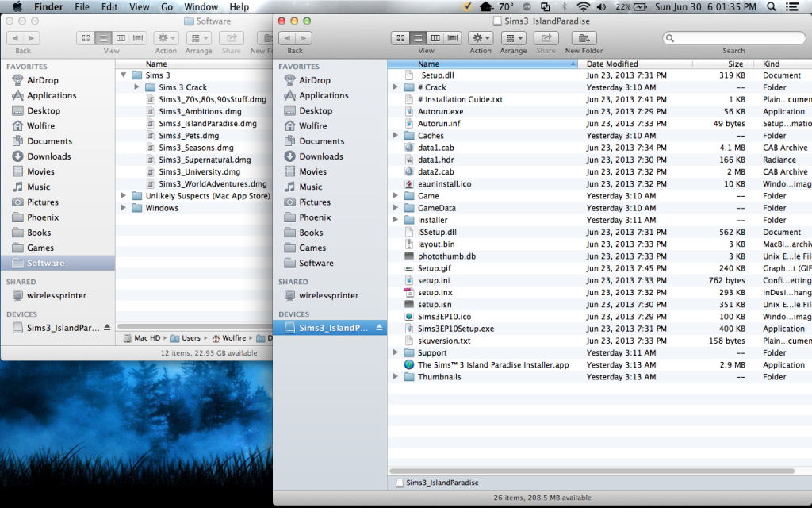812x508 pixels.
Task: Expand the Thumbnails folder
Action: [396, 377]
